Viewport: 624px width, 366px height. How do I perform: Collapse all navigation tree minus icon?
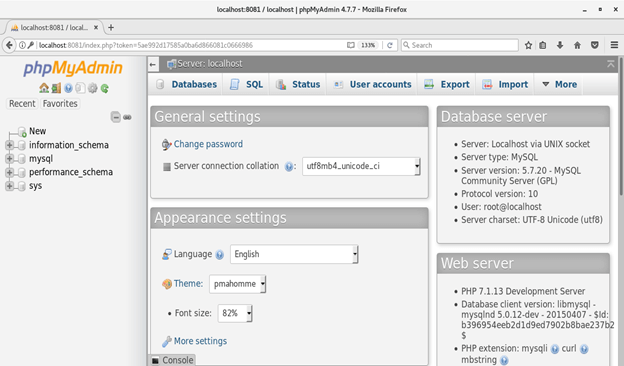115,117
